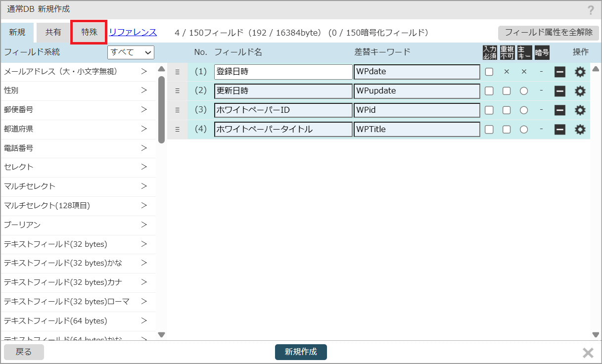The height and width of the screenshot is (364, 602).
Task: Switch to the 共有 tab
Action: pyautogui.click(x=53, y=33)
